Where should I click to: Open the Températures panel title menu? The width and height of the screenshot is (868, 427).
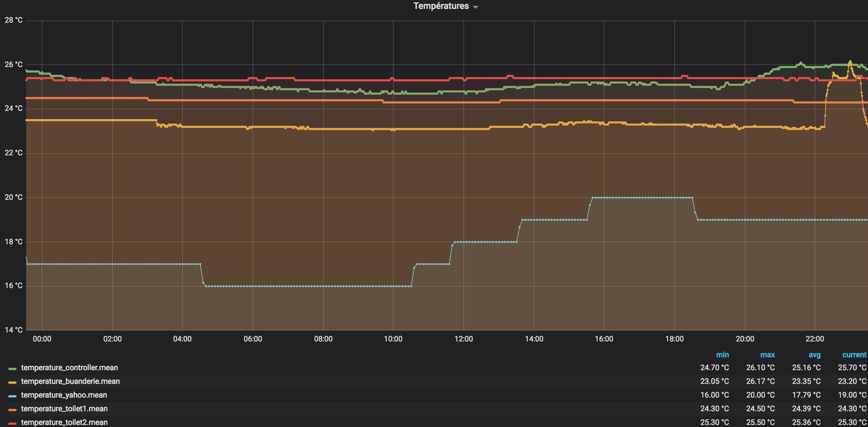pyautogui.click(x=445, y=6)
